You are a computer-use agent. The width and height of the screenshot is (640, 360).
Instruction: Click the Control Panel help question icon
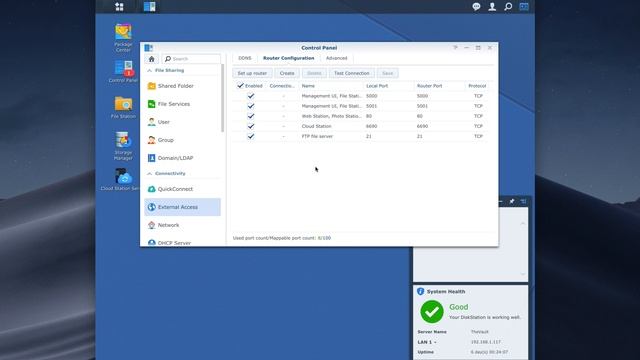point(455,48)
